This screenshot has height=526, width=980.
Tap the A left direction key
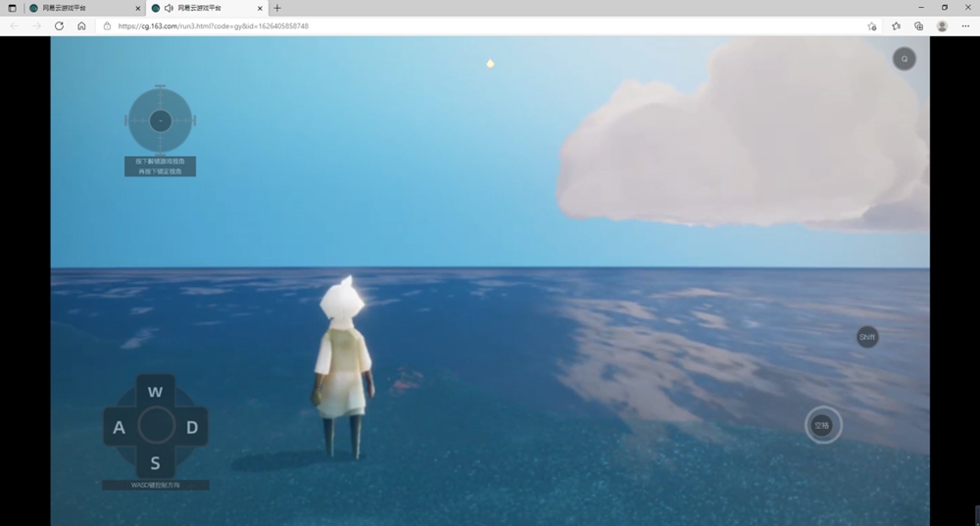119,427
